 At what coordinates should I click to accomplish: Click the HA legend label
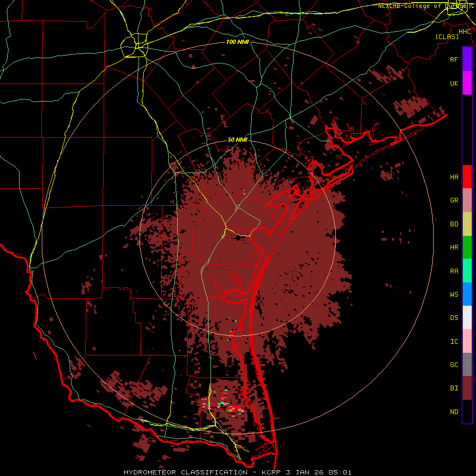click(x=454, y=177)
